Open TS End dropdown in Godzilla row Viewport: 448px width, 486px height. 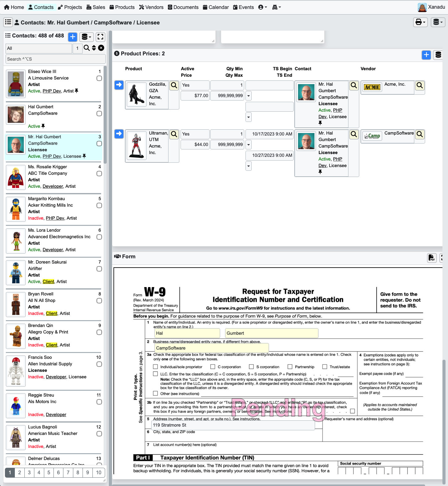249,117
